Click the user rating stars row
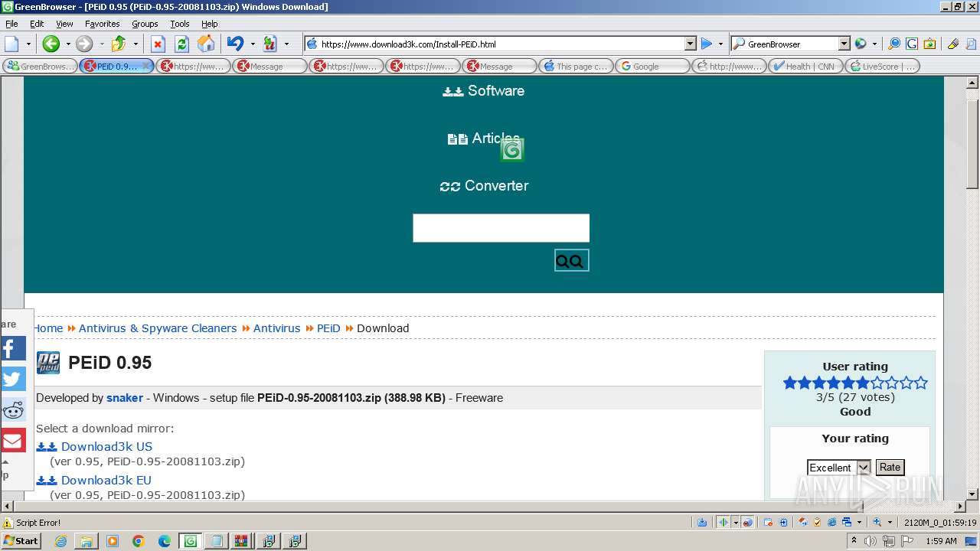This screenshot has height=551, width=980. click(855, 383)
